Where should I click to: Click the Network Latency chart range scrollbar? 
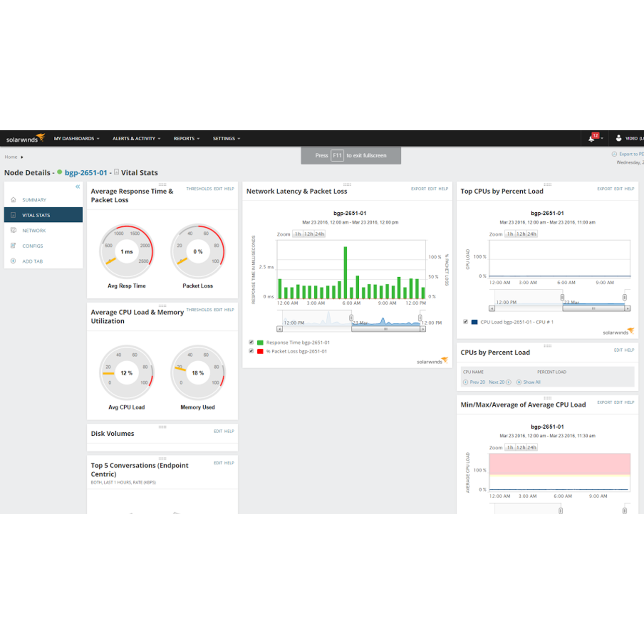pyautogui.click(x=385, y=329)
